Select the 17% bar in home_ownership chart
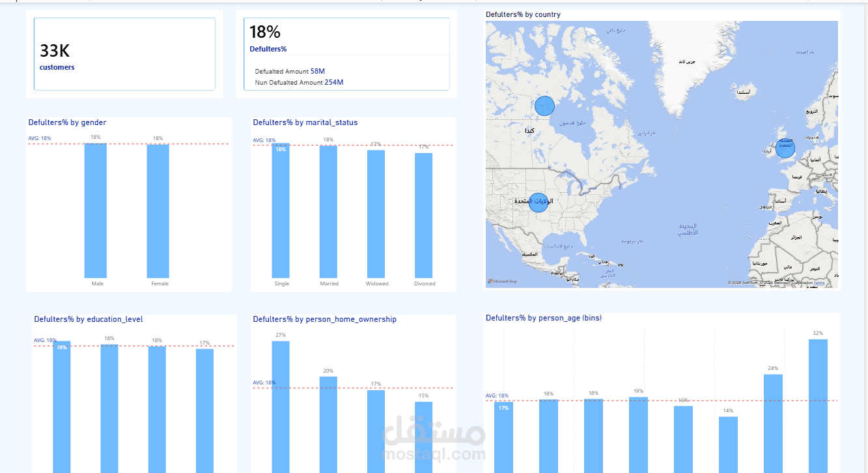 click(x=376, y=431)
